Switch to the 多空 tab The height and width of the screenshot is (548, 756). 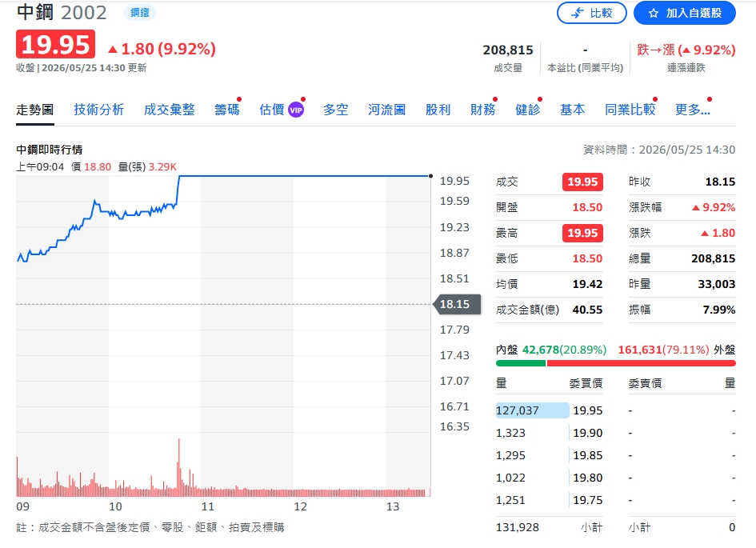(x=335, y=110)
